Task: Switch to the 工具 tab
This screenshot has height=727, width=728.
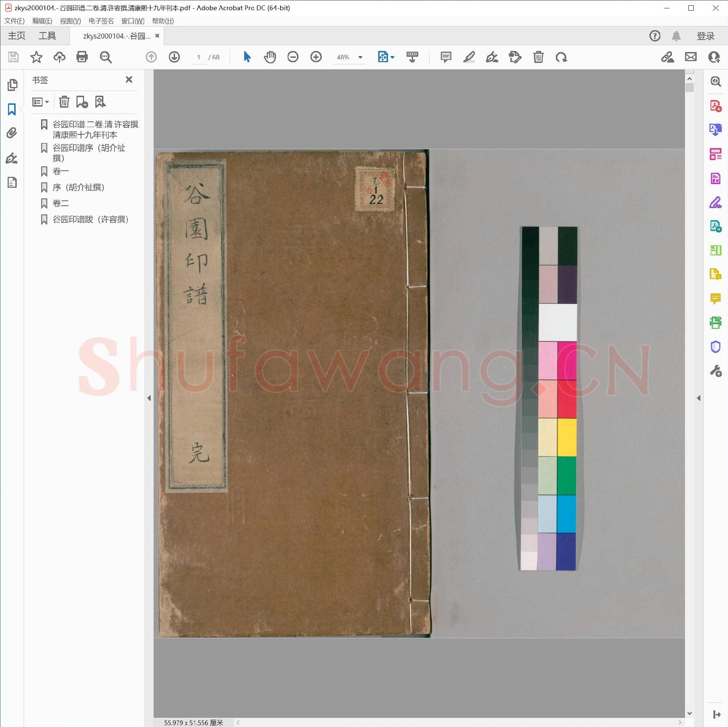Action: click(47, 36)
